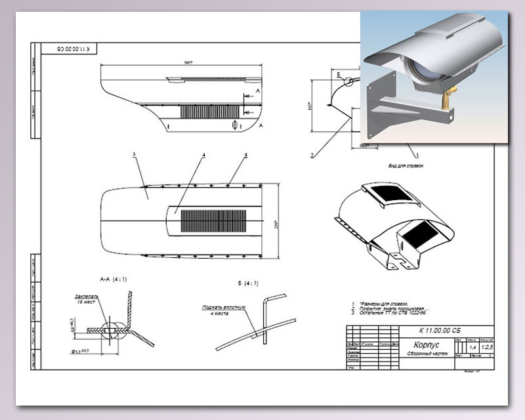Screen dimensions: 525x420
Task: Click 'Сборочный чертеж' in the title block
Action: pos(427,354)
